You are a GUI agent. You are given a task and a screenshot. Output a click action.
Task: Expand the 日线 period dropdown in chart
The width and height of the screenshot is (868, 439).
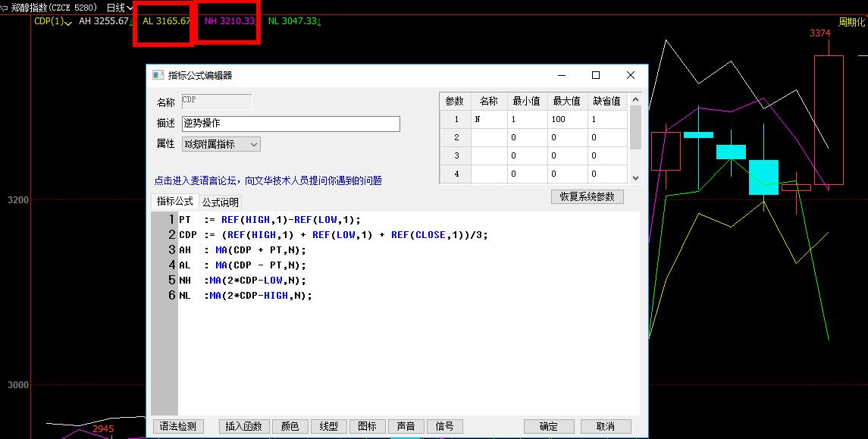click(120, 8)
